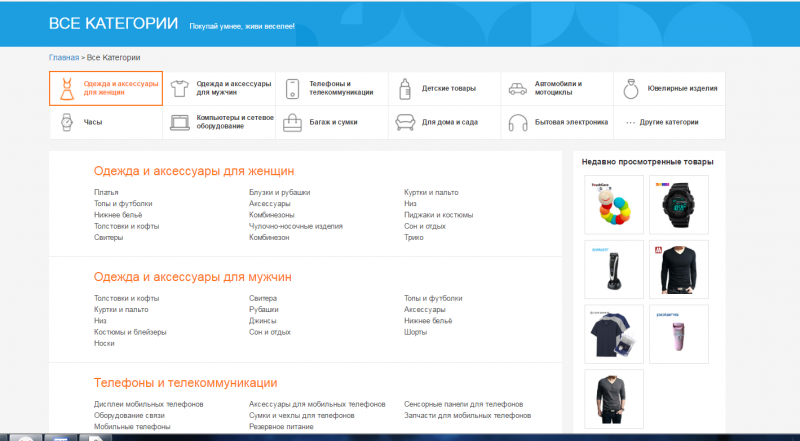Click the smartphone icon for Телефоны и телекоммуникации
800x441 pixels.
pyautogui.click(x=292, y=88)
